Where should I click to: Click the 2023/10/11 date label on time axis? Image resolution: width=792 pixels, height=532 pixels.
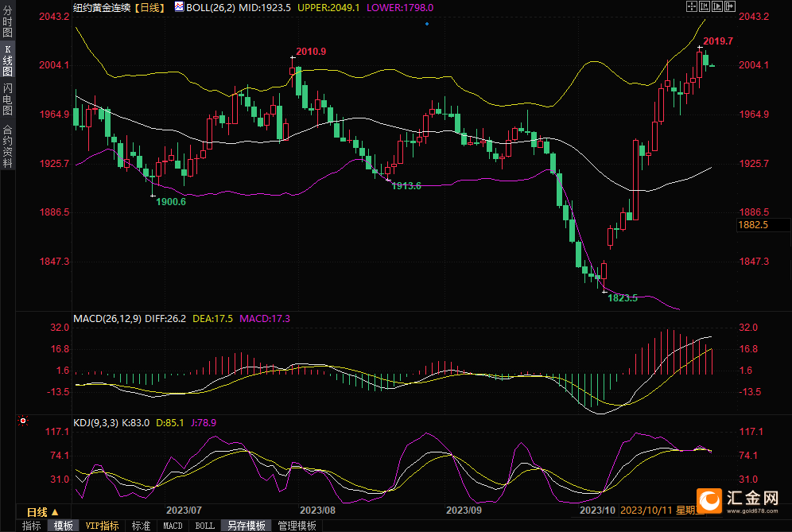point(646,511)
